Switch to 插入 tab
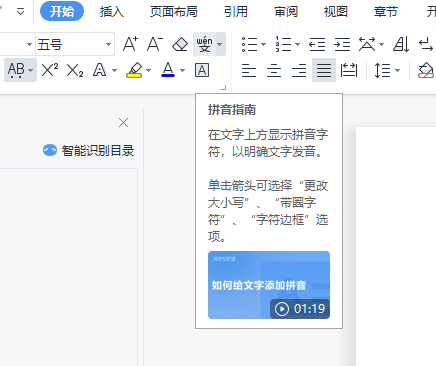This screenshot has height=366, width=436. click(x=112, y=12)
